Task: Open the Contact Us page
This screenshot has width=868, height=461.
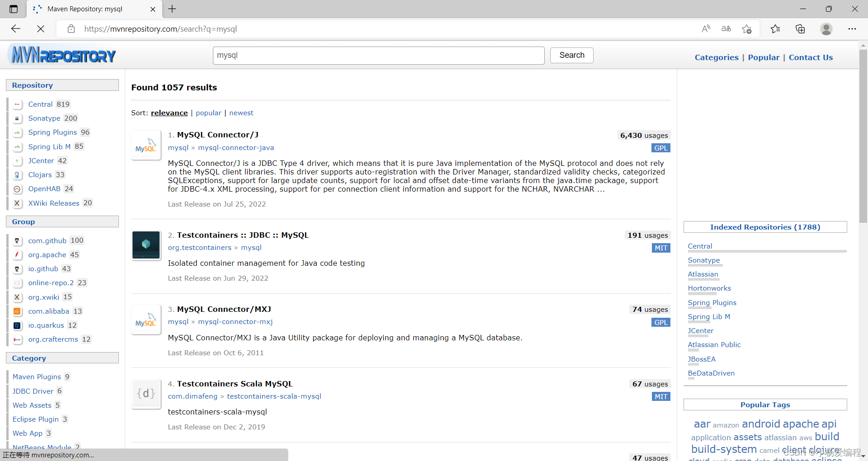Action: (811, 57)
